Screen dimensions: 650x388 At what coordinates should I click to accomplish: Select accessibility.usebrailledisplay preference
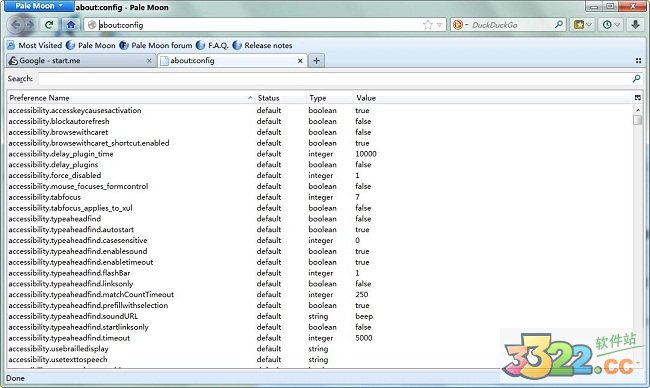click(x=320, y=349)
